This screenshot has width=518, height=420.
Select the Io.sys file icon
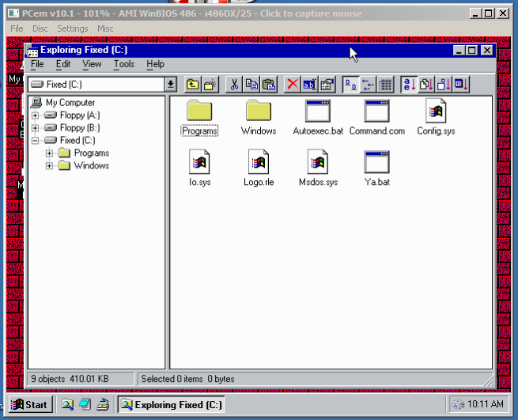point(199,161)
